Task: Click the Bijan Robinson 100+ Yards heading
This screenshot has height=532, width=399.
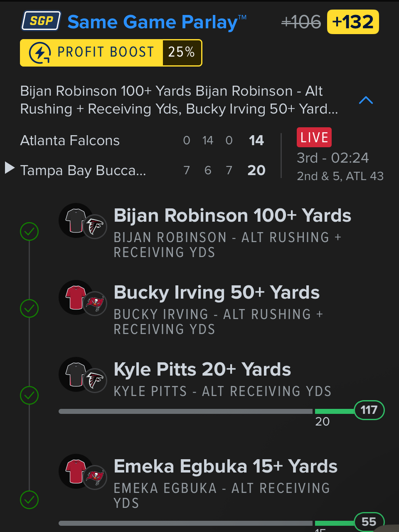Action: pyautogui.click(x=232, y=215)
